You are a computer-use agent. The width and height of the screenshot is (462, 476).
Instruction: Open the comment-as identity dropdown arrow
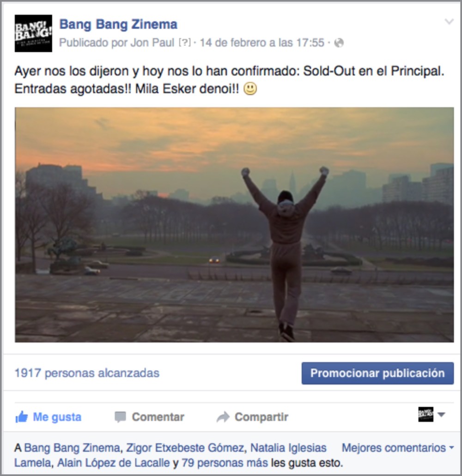441,415
